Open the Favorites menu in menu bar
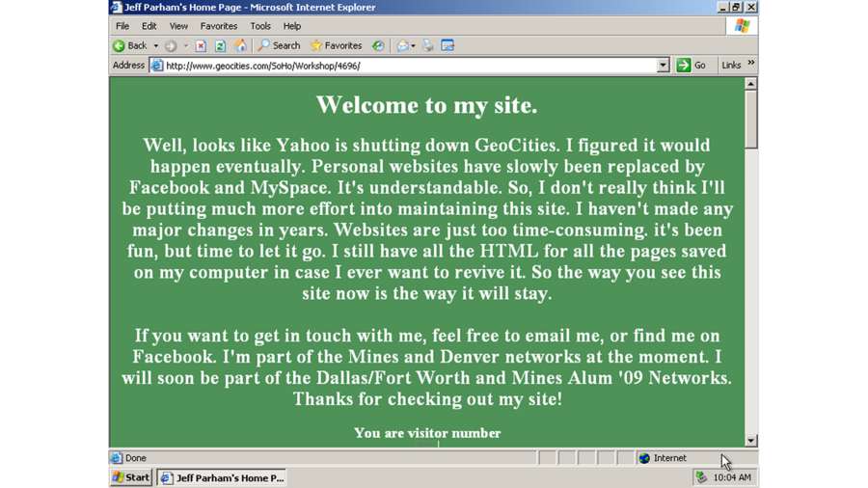 219,26
